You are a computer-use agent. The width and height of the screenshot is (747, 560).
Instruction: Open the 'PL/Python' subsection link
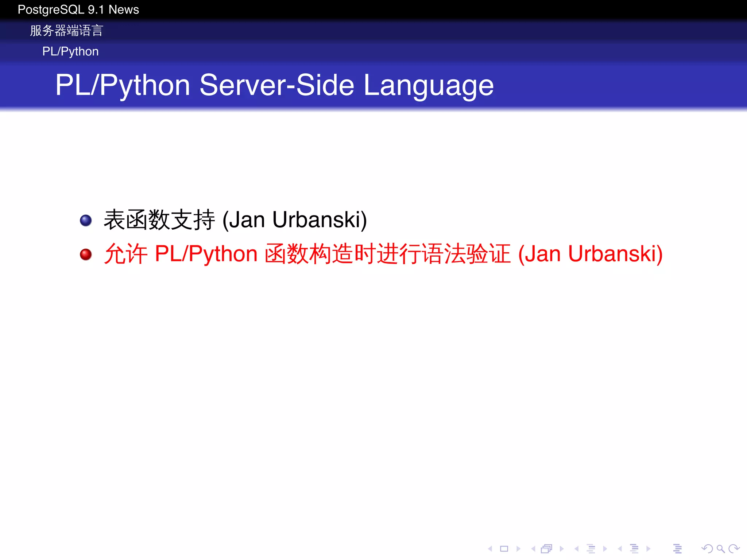point(70,51)
